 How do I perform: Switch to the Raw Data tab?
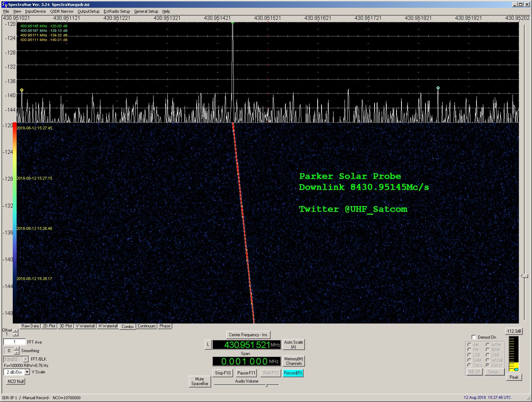[x=30, y=326]
